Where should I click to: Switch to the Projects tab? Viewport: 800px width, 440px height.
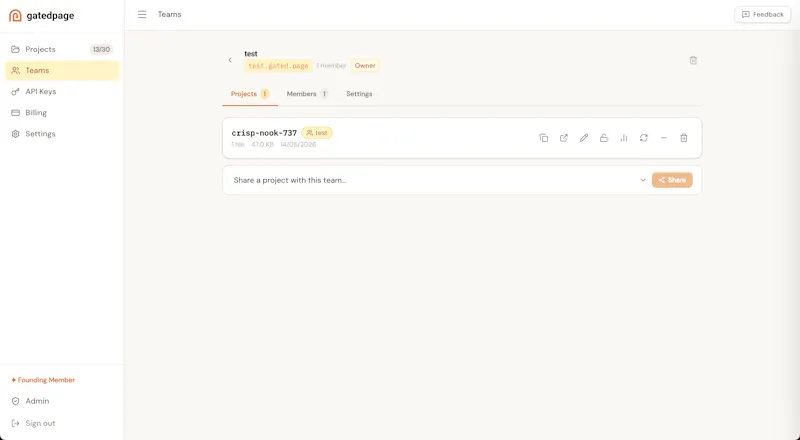tap(250, 94)
